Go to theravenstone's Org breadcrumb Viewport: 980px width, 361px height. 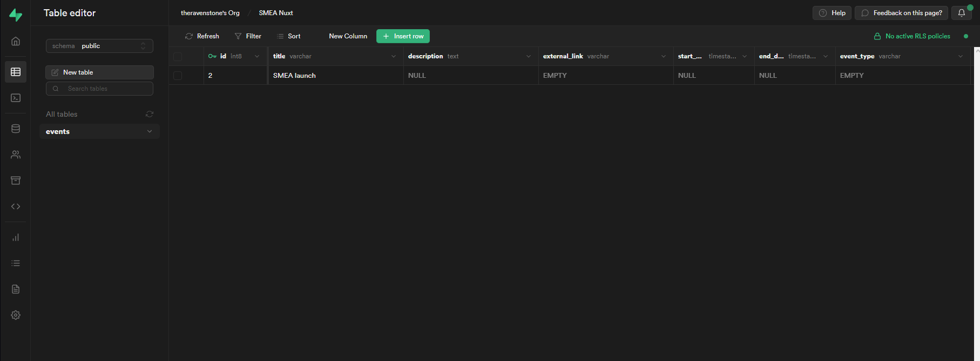coord(210,13)
